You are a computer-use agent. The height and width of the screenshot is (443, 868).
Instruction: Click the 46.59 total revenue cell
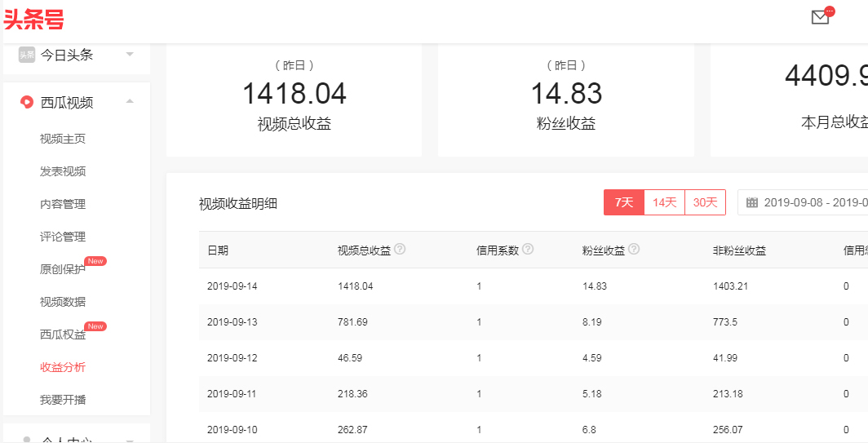tap(350, 357)
